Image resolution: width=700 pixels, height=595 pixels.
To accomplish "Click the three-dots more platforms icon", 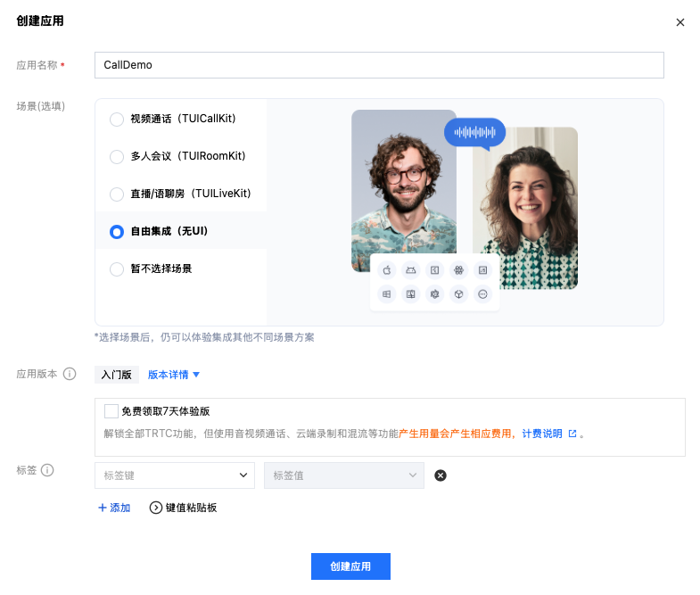I will pos(483,293).
